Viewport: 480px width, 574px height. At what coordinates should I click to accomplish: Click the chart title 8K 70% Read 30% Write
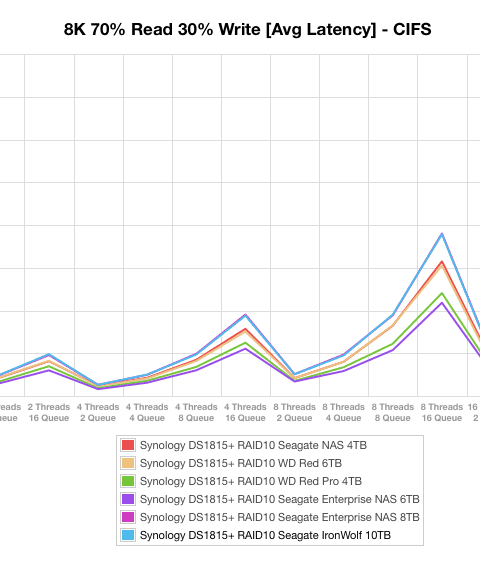(x=248, y=29)
